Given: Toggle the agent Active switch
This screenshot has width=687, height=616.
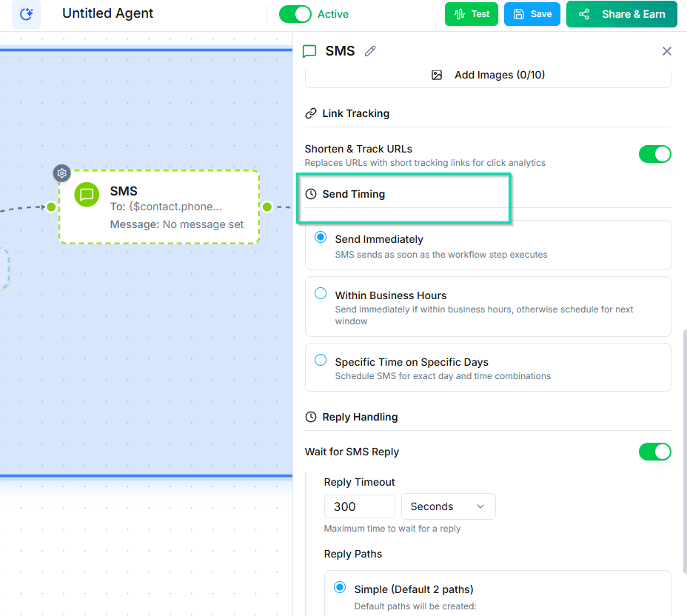Looking at the screenshot, I should [x=295, y=14].
